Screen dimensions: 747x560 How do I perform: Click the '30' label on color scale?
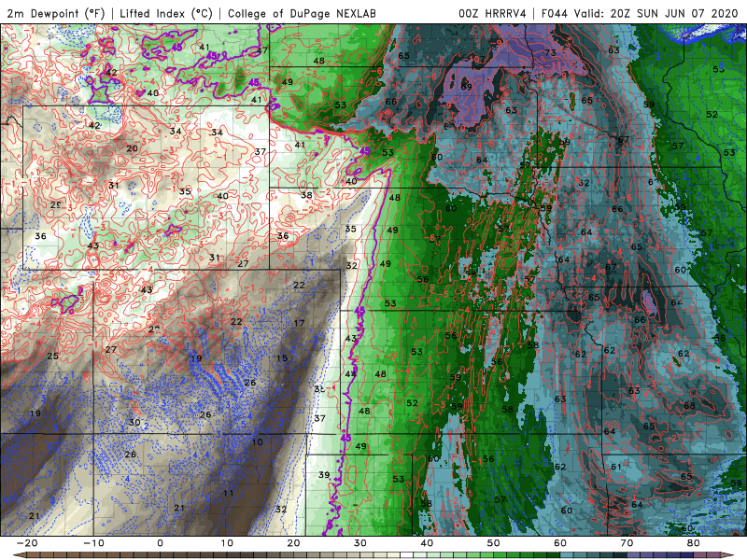click(x=360, y=543)
